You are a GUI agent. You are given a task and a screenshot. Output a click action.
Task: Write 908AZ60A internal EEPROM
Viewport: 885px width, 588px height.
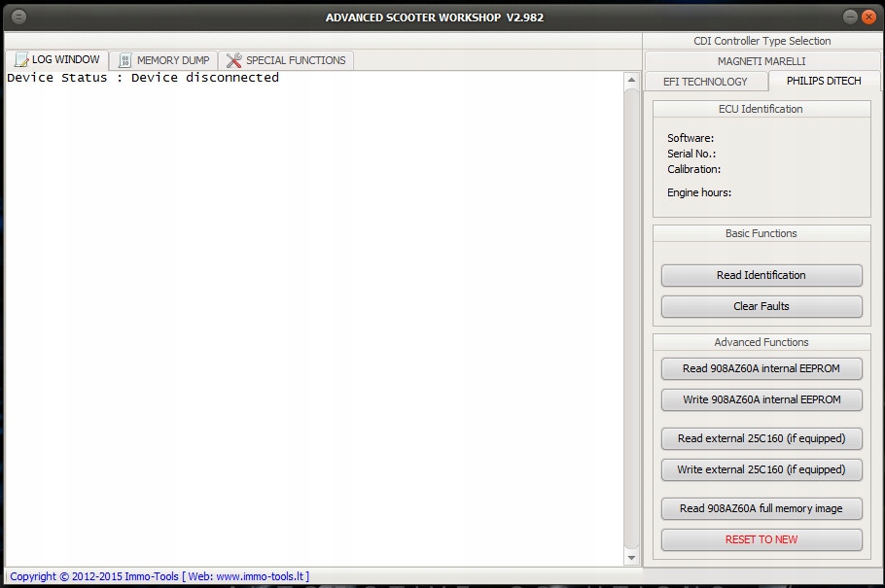pos(761,399)
